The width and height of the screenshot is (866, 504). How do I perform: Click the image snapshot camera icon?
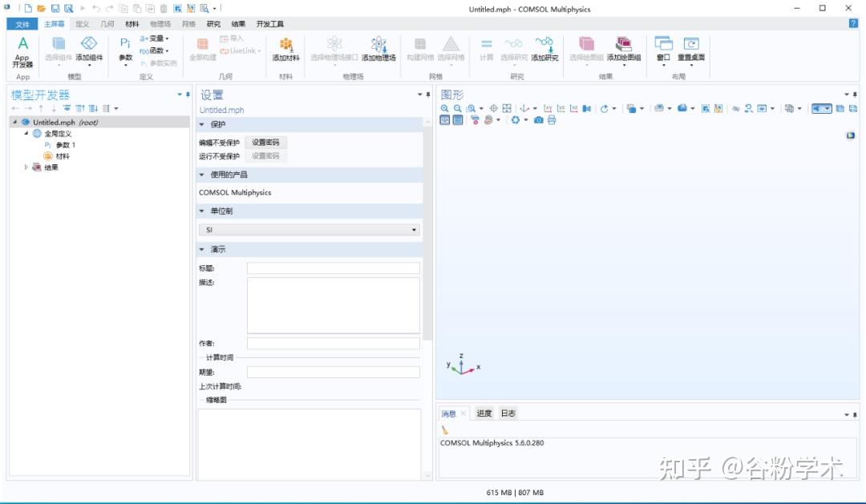click(539, 121)
